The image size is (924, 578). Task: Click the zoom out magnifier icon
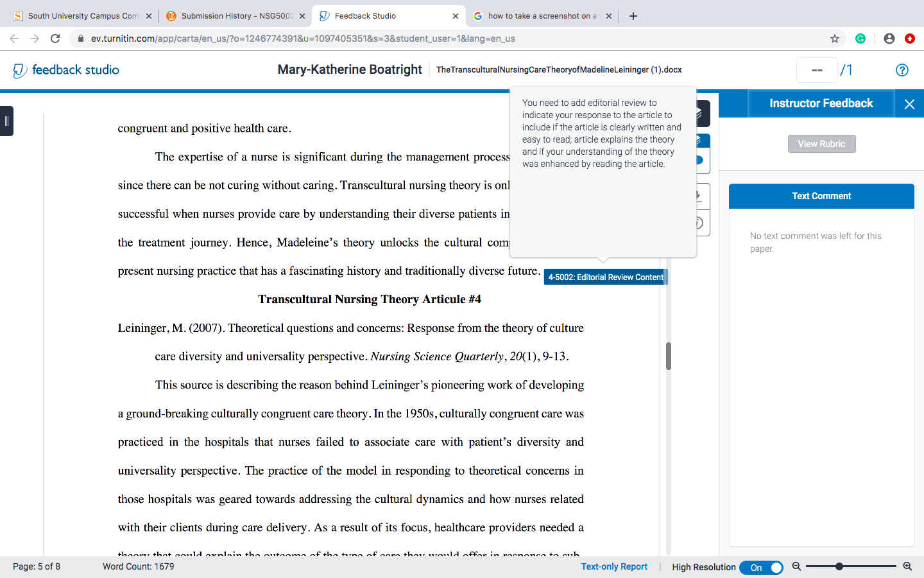coord(796,566)
